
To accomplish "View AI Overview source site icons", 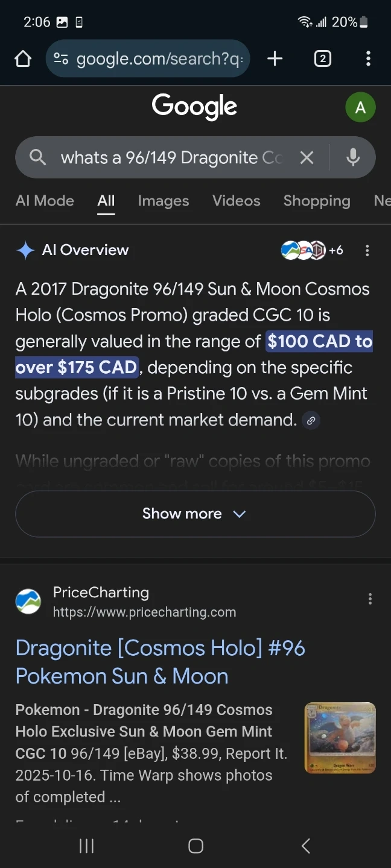I will click(x=311, y=250).
